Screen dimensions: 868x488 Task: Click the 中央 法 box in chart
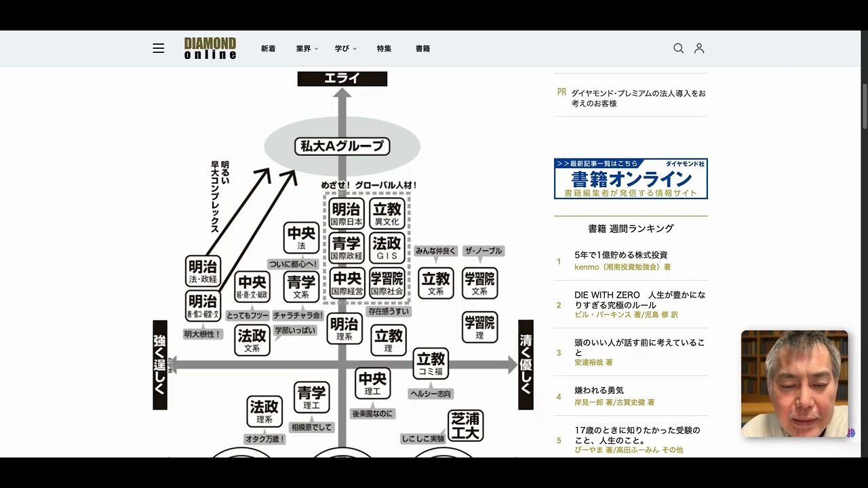click(301, 238)
